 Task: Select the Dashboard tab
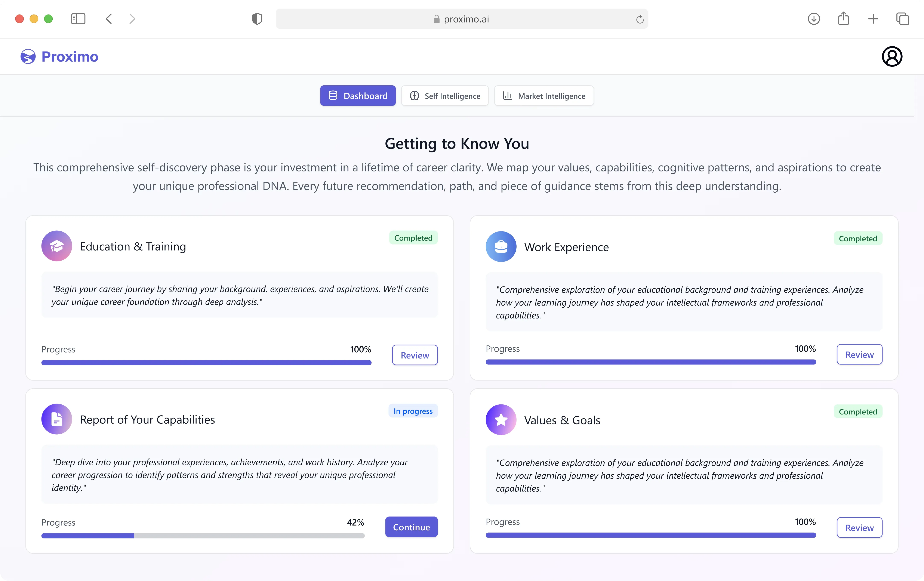pyautogui.click(x=358, y=96)
